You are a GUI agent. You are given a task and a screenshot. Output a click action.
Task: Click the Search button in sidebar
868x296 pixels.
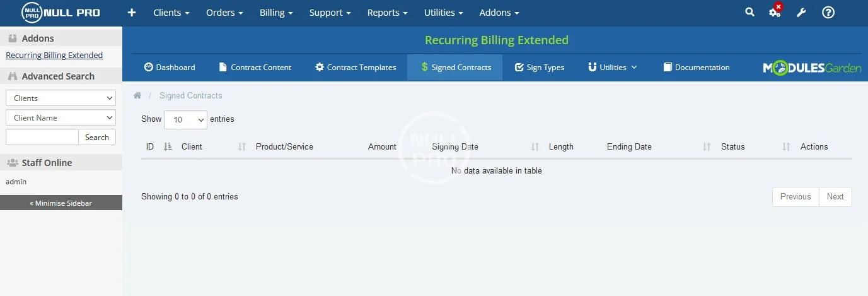[x=97, y=138]
